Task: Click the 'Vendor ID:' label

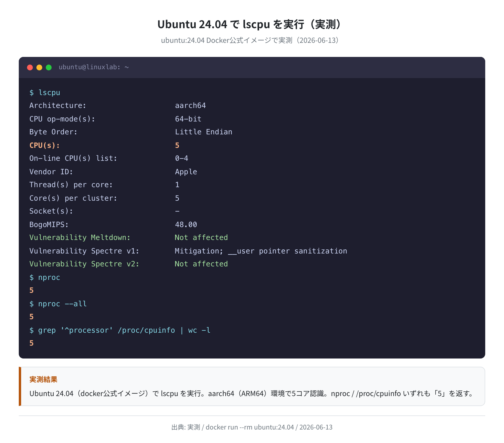Action: [51, 172]
